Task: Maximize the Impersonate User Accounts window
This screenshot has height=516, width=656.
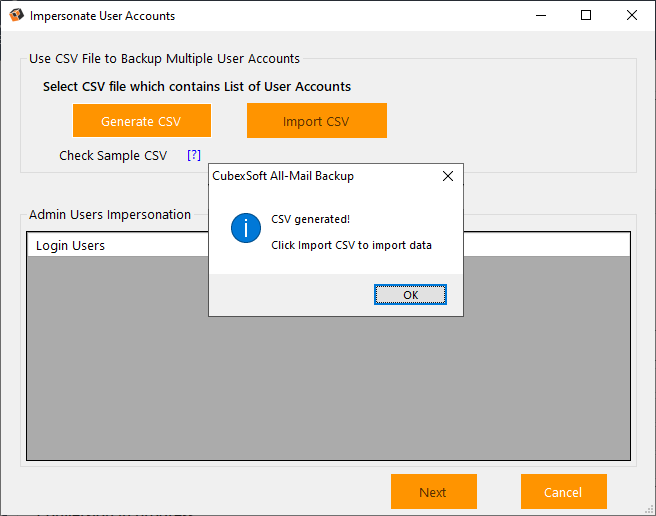Action: [x=586, y=15]
